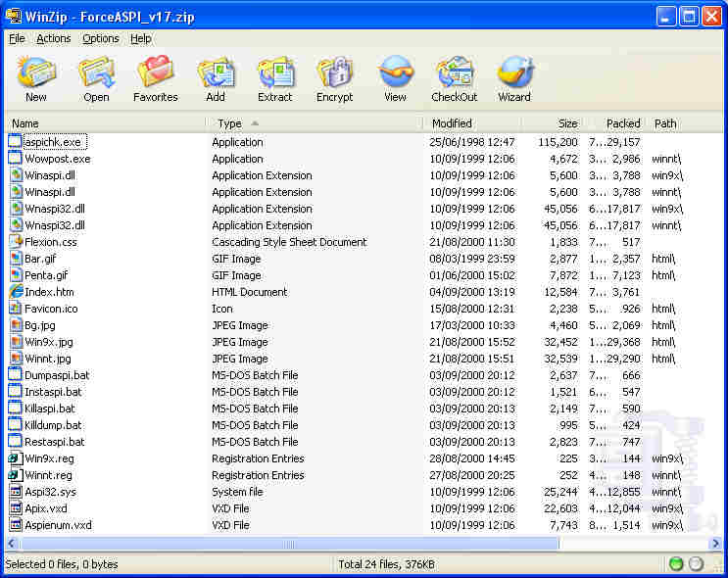Select the Killaspi.bat file name
This screenshot has width=728, height=578.
coord(50,409)
